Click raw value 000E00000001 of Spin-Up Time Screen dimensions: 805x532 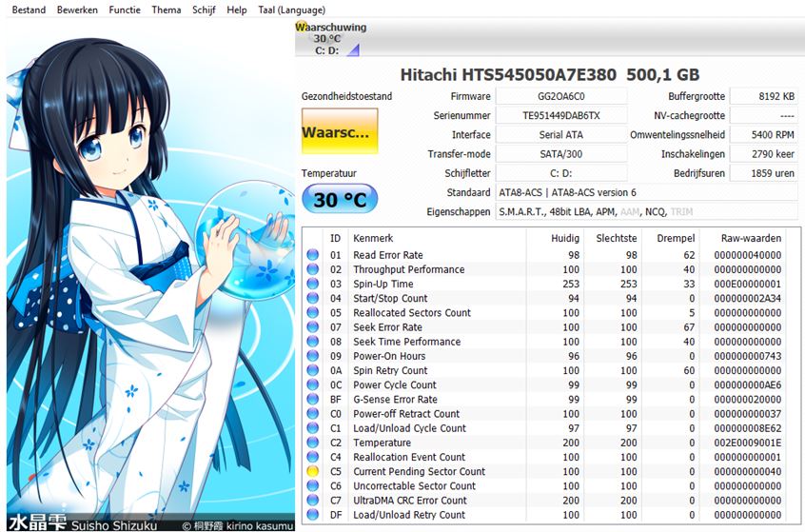click(x=748, y=284)
